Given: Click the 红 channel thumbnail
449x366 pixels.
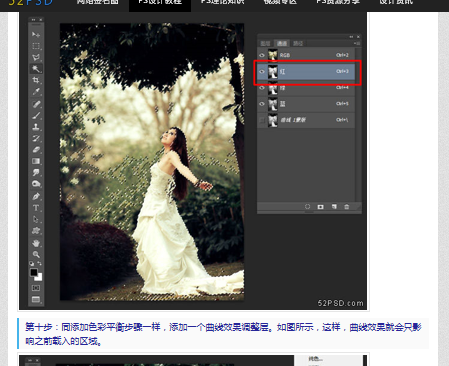Looking at the screenshot, I should [273, 72].
